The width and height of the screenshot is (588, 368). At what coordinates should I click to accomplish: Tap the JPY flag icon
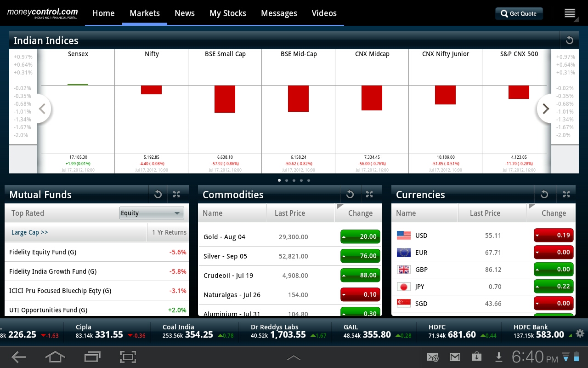tap(403, 286)
